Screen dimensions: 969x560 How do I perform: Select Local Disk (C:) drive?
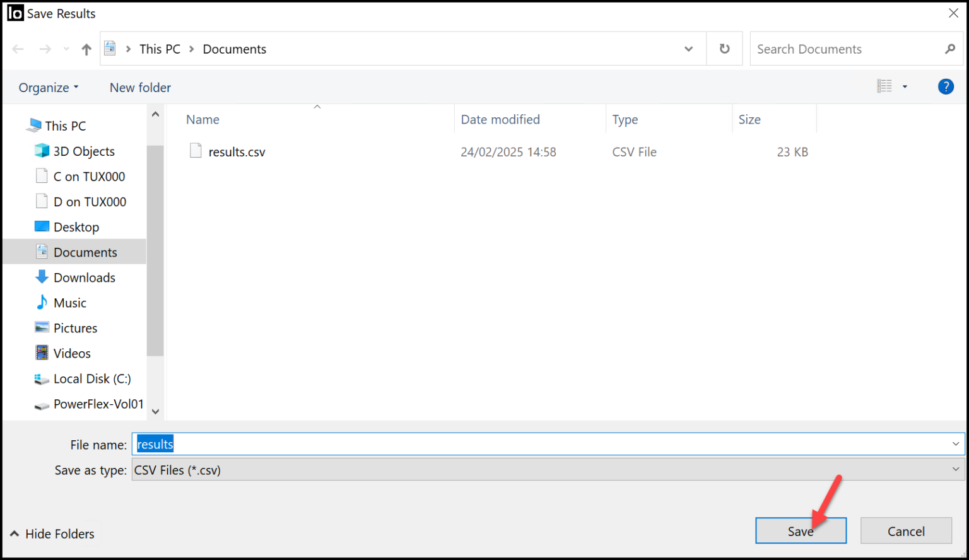(x=92, y=378)
